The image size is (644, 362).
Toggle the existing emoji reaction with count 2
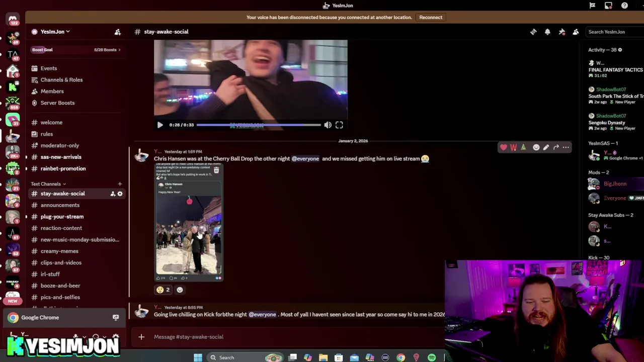pyautogui.click(x=163, y=290)
